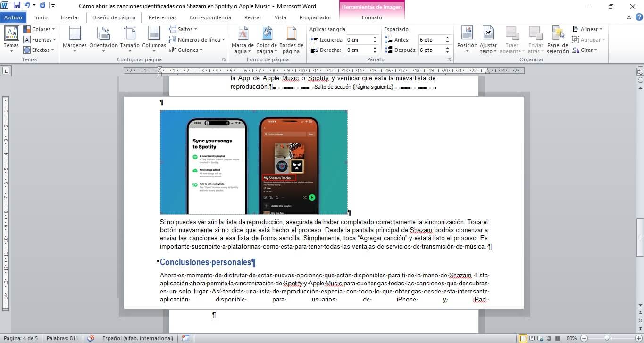Click the zoom slider handle
This screenshot has height=343, width=644.
tap(607, 338)
